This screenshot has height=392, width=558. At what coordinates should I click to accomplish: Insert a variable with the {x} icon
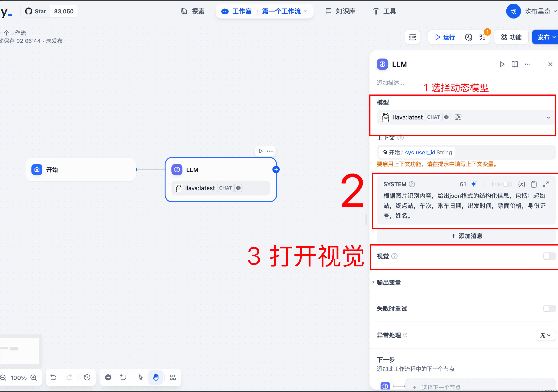(521, 184)
